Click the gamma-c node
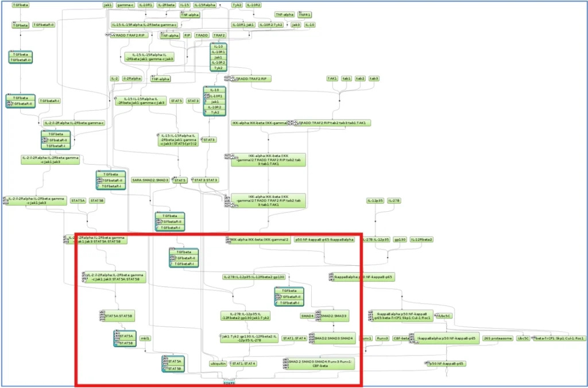588x388 pixels. pos(125,5)
